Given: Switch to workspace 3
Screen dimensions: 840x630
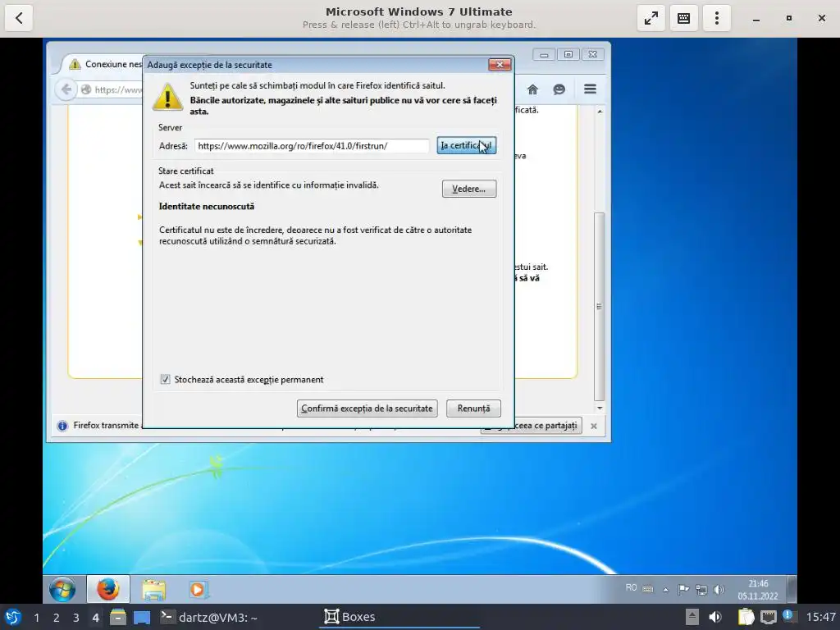Looking at the screenshot, I should [x=76, y=618].
